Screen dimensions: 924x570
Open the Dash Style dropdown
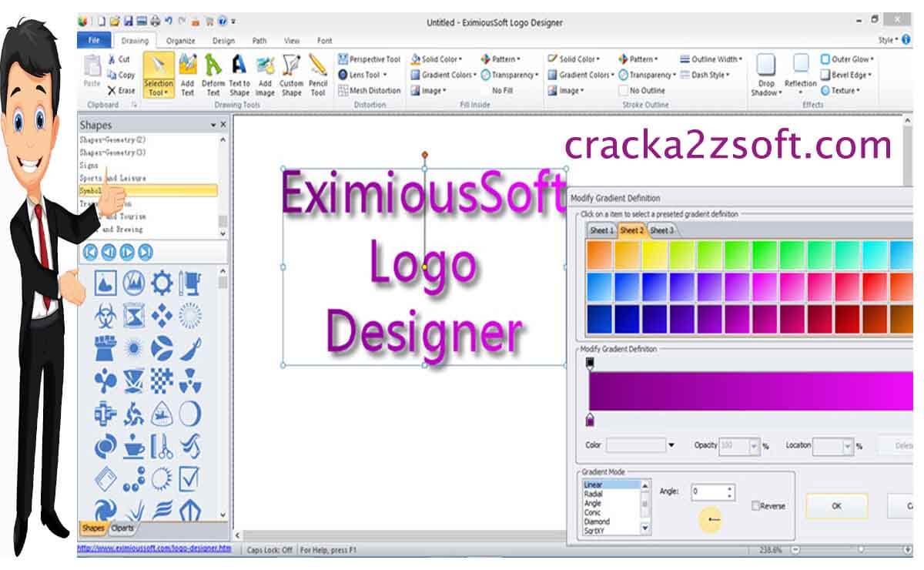[705, 75]
